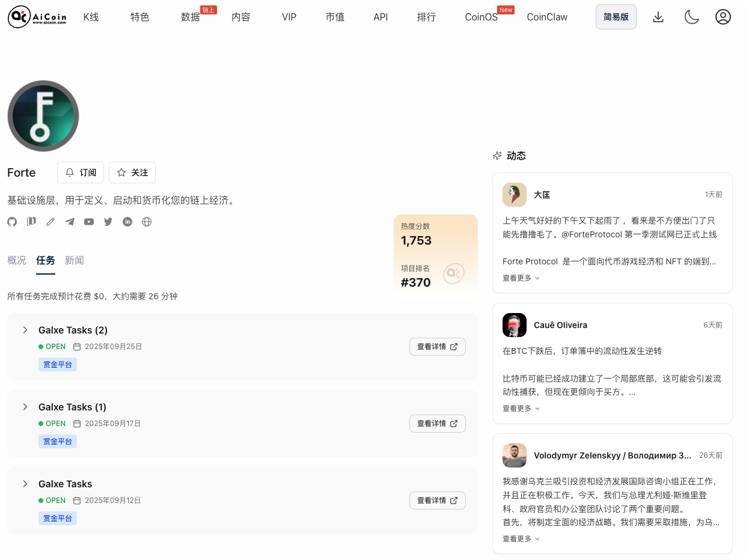The image size is (746, 560).
Task: Switch to 简易版 mode
Action: (x=616, y=17)
